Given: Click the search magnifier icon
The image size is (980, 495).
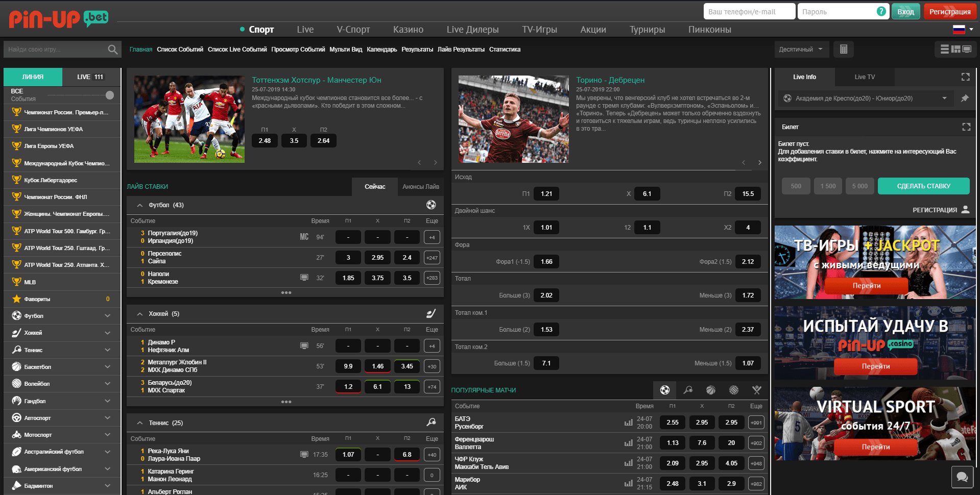Looking at the screenshot, I should (113, 49).
